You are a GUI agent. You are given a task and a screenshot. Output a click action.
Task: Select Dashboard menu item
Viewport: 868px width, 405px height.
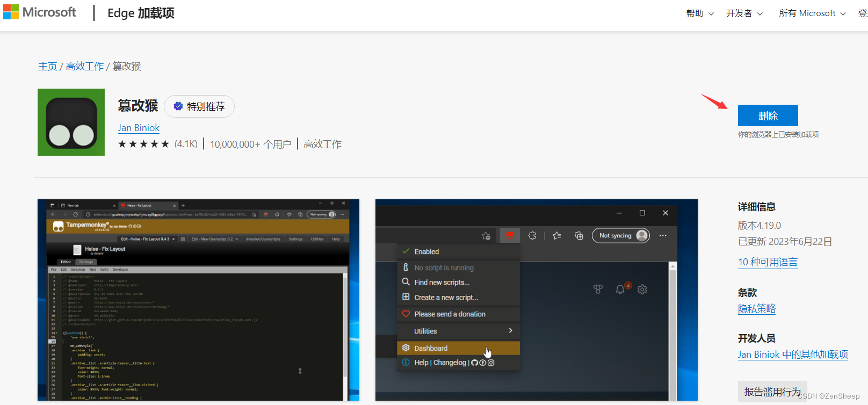click(458, 348)
